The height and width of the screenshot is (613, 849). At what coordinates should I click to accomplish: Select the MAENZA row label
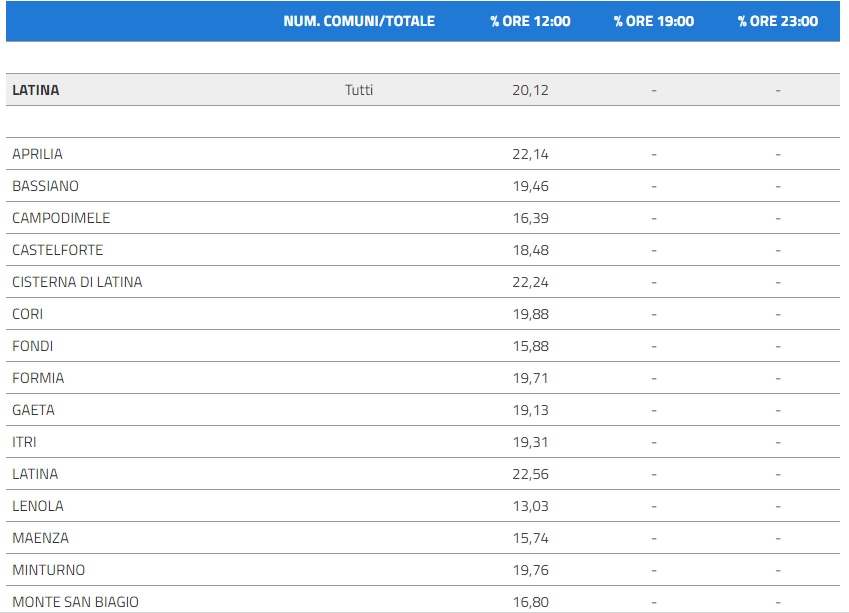pos(40,538)
